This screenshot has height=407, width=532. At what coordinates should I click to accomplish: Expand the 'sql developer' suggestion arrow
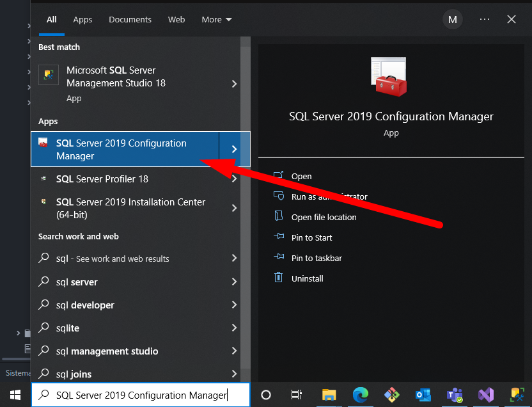coord(234,305)
